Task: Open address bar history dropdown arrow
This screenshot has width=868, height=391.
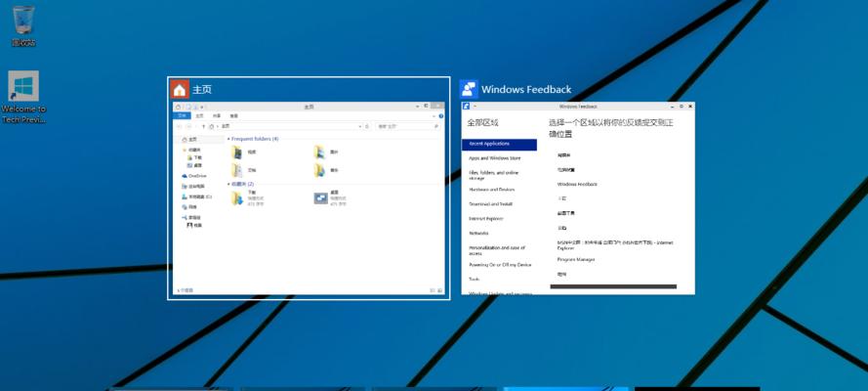Action: 360,126
